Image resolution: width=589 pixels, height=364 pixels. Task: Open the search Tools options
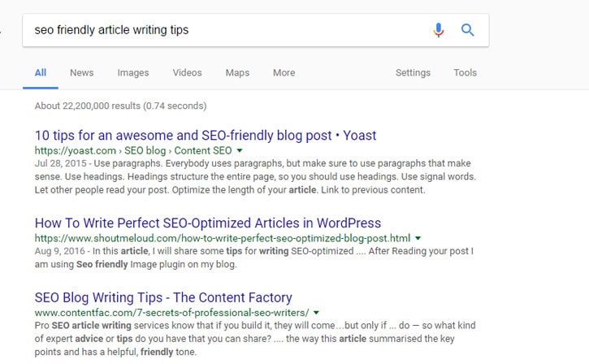(x=465, y=72)
